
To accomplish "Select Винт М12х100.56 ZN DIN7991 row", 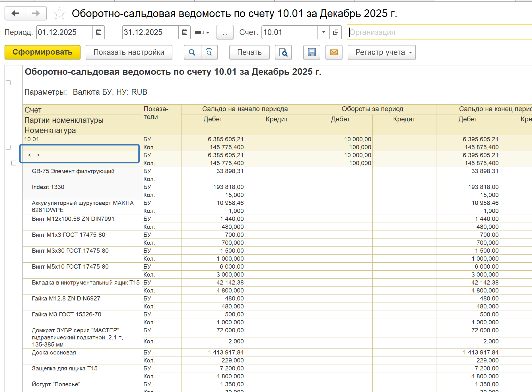I will point(82,223).
